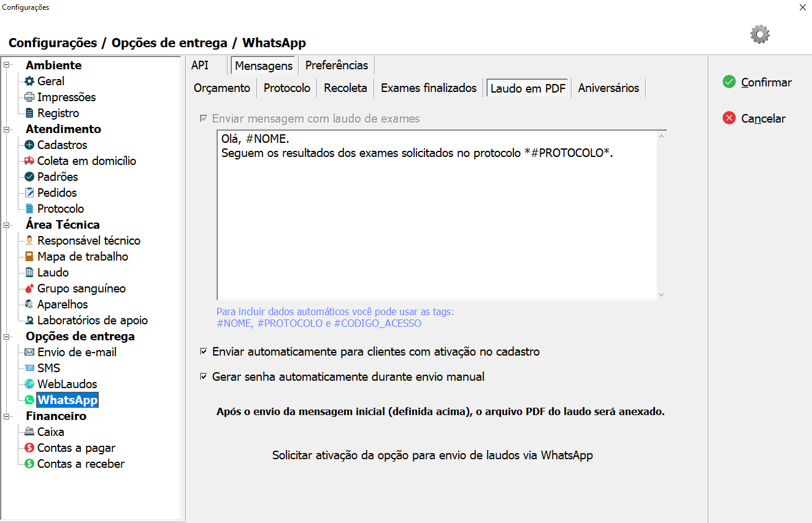Click the Protocolo page icon in tree
This screenshot has height=523, width=812.
(29, 208)
